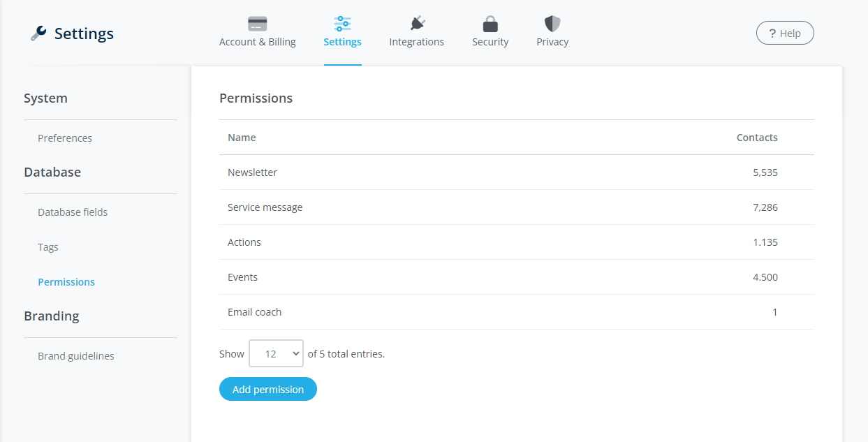Screen dimensions: 868x442
Task: Click the Security padlock icon
Action: [490, 24]
